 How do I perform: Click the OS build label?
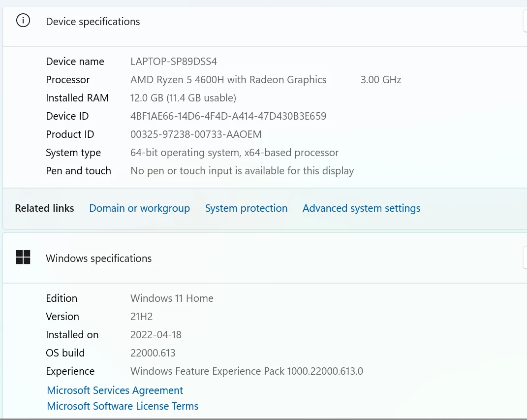(65, 353)
